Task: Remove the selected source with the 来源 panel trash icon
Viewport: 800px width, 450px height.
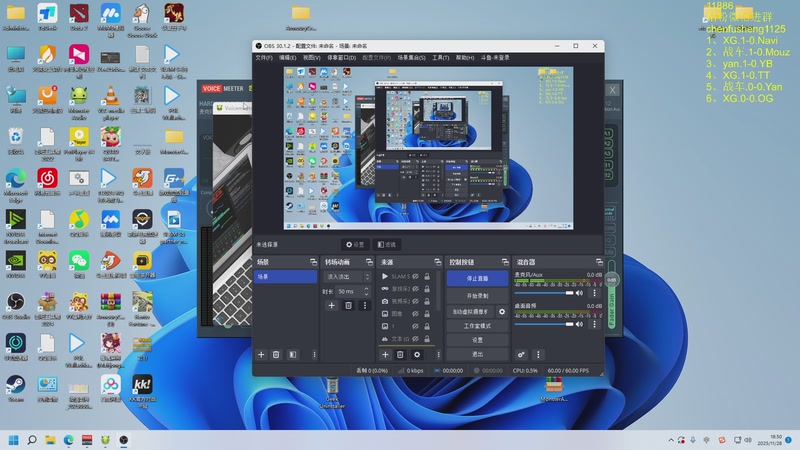Action: click(x=401, y=355)
